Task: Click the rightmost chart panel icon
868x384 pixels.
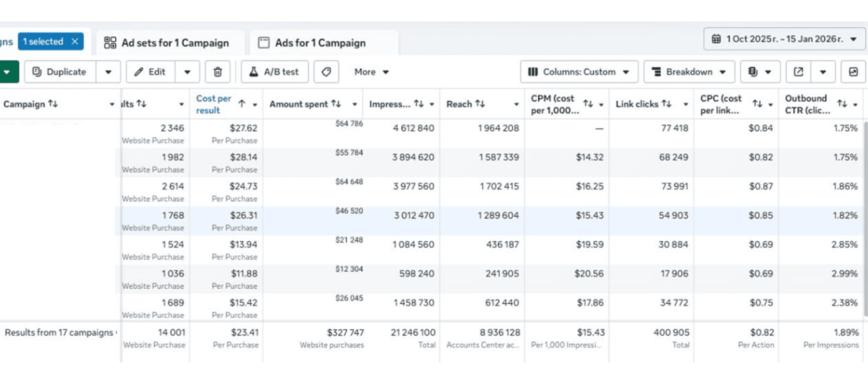Action: [853, 72]
